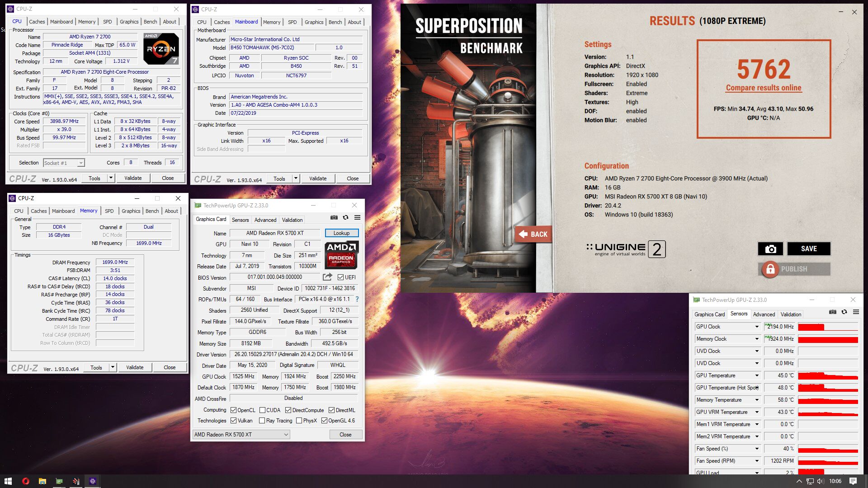This screenshot has width=868, height=488.
Task: Open the Memory Temperature sensor dropdown arrow
Action: point(757,400)
